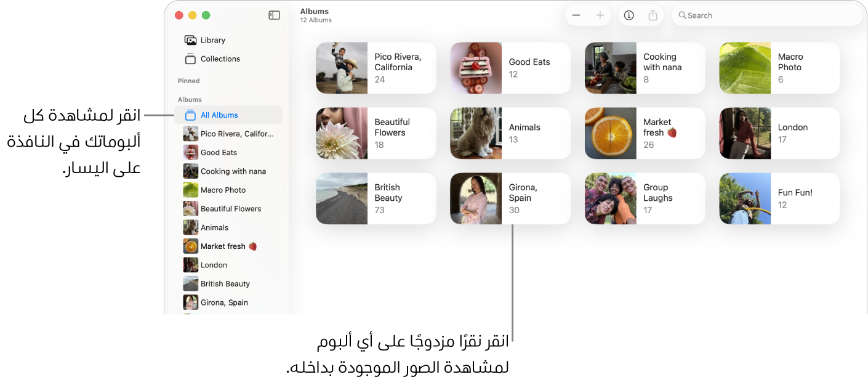Select Cooking with nana in sidebar
868x385 pixels.
[x=228, y=171]
